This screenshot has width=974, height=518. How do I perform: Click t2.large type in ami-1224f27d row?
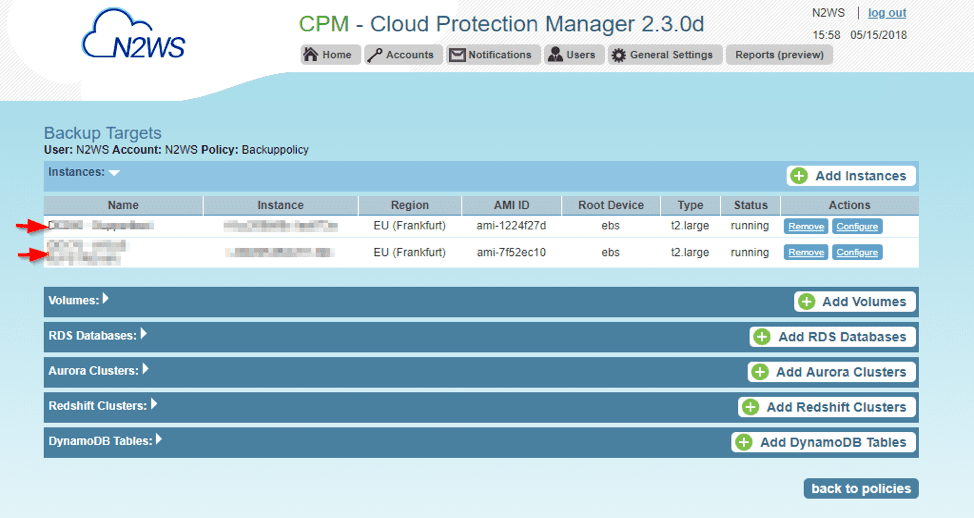pyautogui.click(x=690, y=225)
